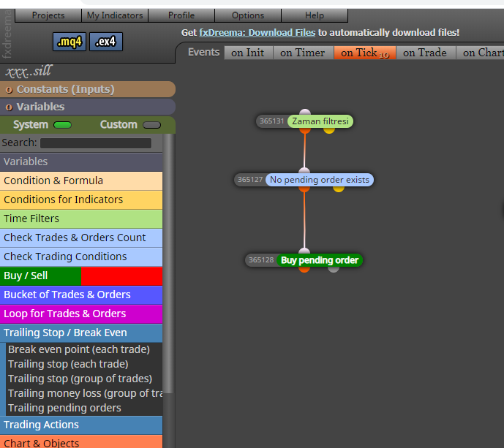The height and width of the screenshot is (448, 504).
Task: Collapse the Trailing Stop / Break Even category
Action: pyautogui.click(x=81, y=333)
